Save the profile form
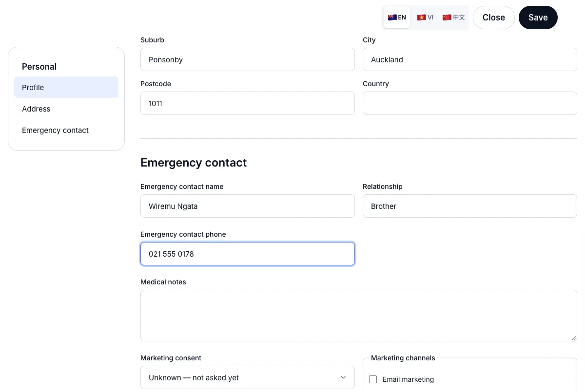Viewport: 585px width, 392px height. pos(538,18)
